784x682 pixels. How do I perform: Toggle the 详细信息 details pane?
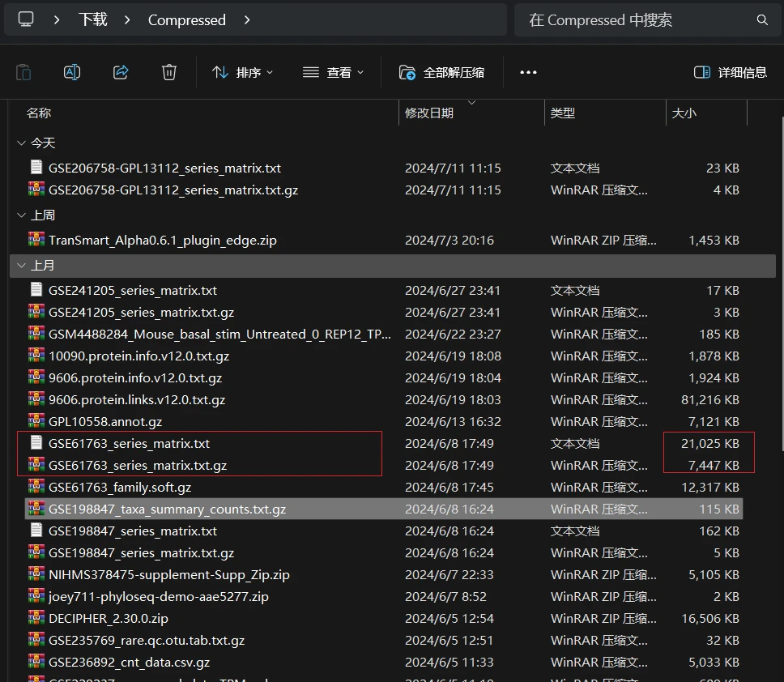(731, 73)
